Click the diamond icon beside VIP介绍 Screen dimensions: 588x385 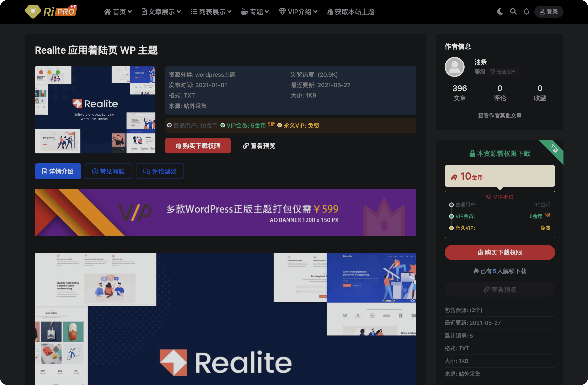click(282, 12)
